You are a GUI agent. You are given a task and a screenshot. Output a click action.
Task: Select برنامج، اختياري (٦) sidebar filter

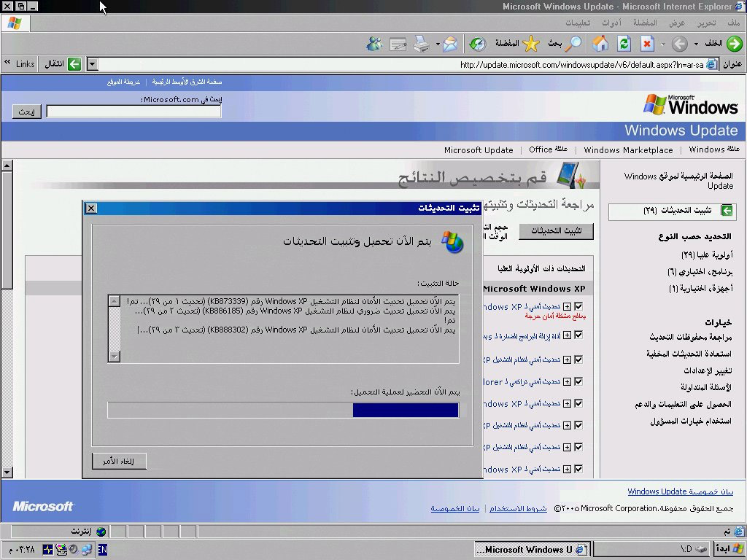coord(700,271)
